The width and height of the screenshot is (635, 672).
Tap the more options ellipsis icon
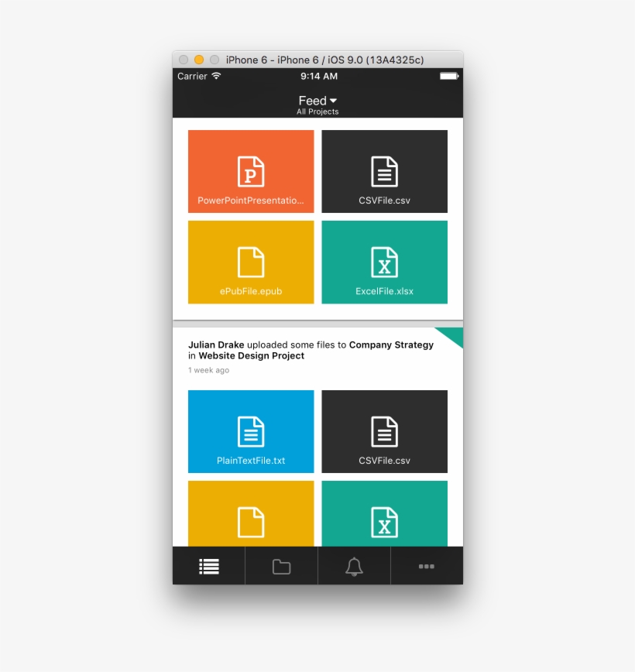[x=427, y=566]
